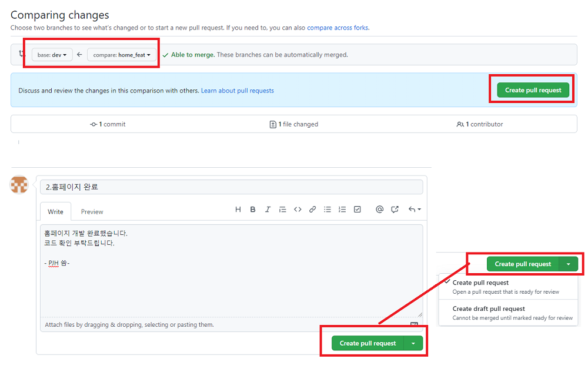Apply italic formatting

(268, 210)
